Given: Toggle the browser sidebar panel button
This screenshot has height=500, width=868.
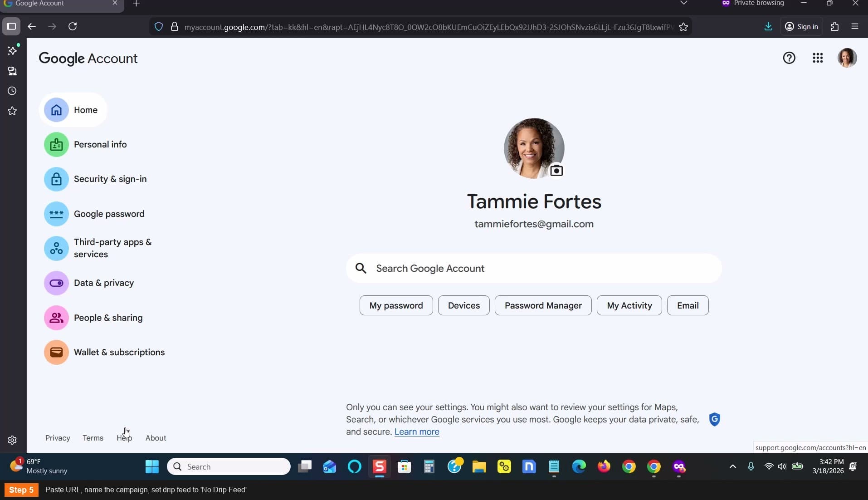Looking at the screenshot, I should point(11,26).
